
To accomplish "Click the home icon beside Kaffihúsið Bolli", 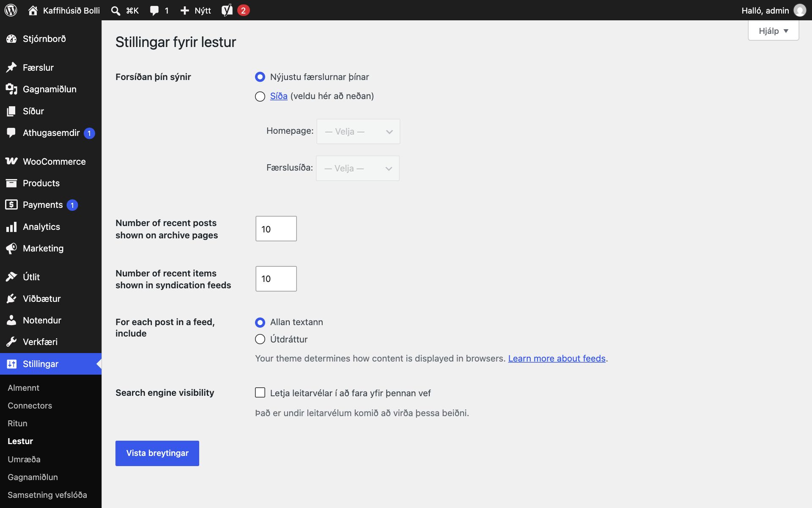I will (33, 10).
